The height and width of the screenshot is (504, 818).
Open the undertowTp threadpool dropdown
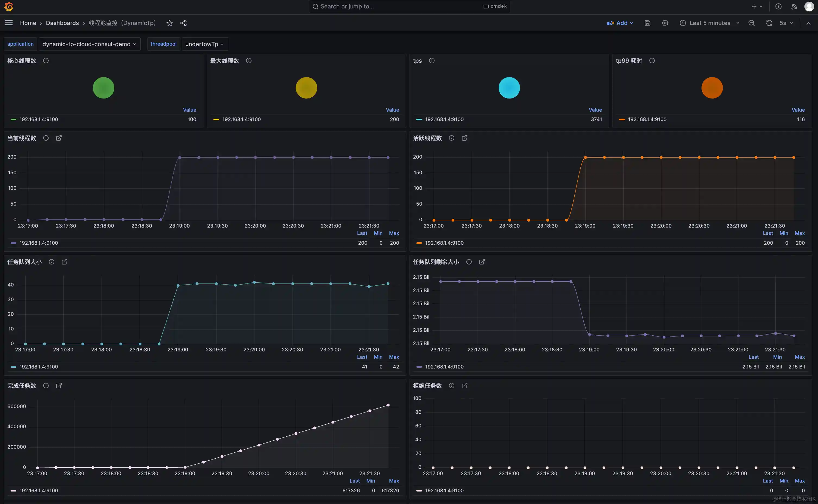(204, 44)
